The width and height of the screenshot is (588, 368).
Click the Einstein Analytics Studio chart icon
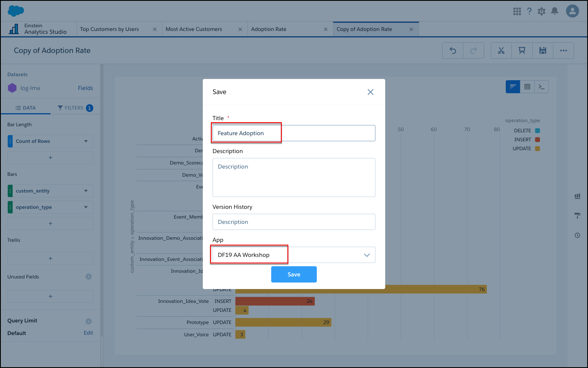pos(14,29)
